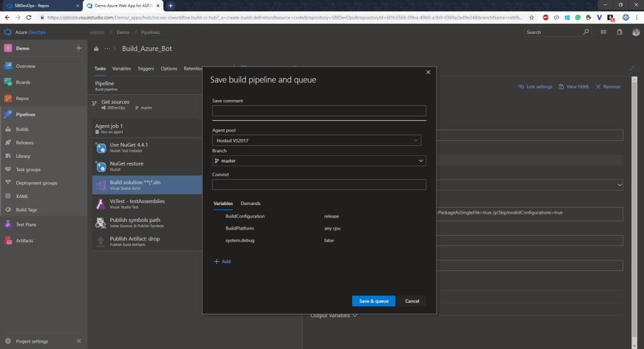The width and height of the screenshot is (644, 349).
Task: Open Boards in the sidebar
Action: point(23,82)
